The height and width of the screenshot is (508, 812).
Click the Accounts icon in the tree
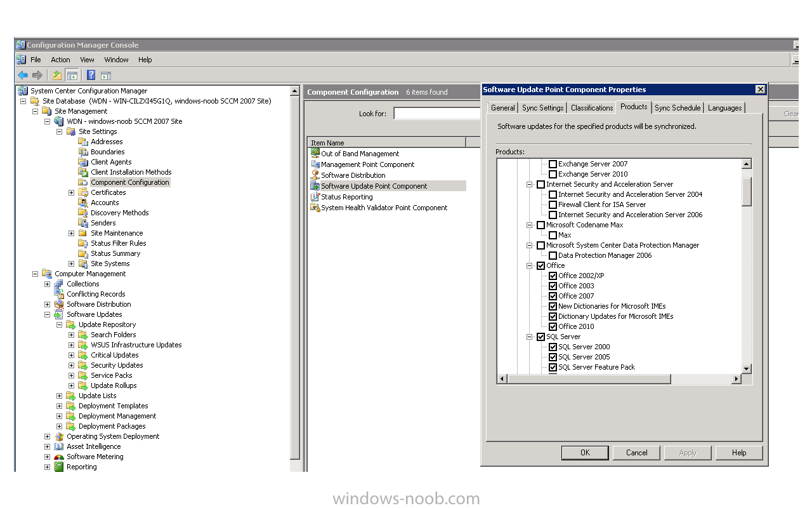pyautogui.click(x=83, y=203)
